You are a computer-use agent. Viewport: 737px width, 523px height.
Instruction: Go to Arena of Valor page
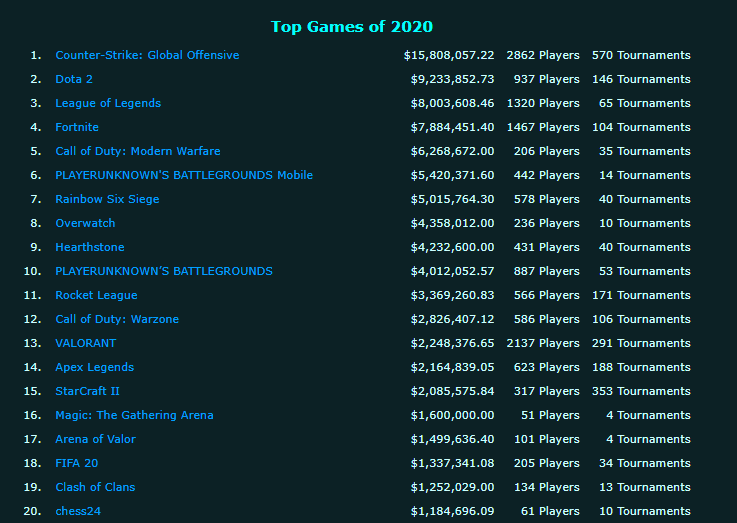tap(95, 439)
